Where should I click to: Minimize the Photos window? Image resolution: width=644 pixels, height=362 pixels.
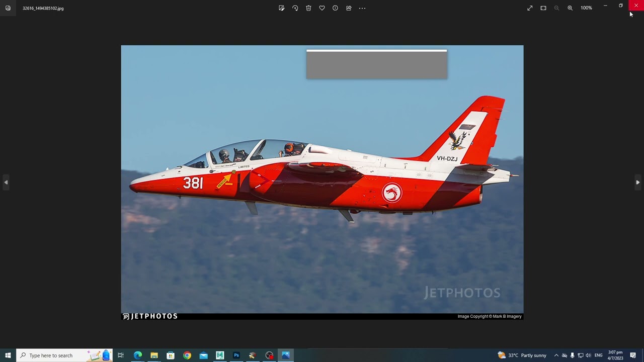point(605,6)
